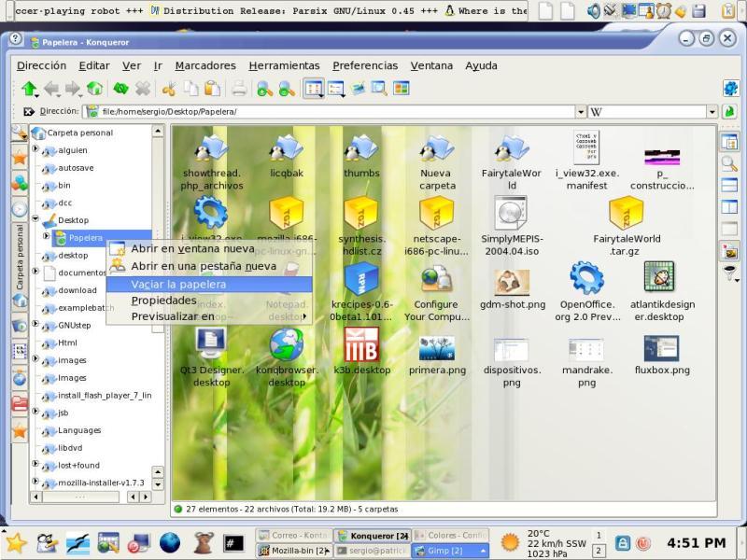Select Vaciar la papelera in context menu
747x560 pixels.
point(178,284)
